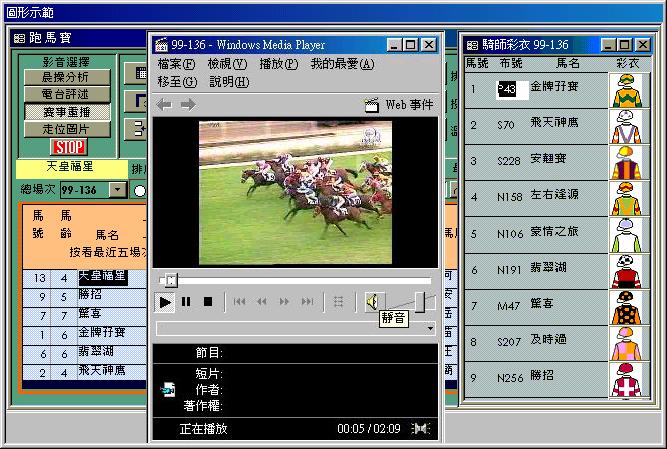Toggle the stereo indicator in status bar
The width and height of the screenshot is (667, 449).
pyautogui.click(x=420, y=428)
